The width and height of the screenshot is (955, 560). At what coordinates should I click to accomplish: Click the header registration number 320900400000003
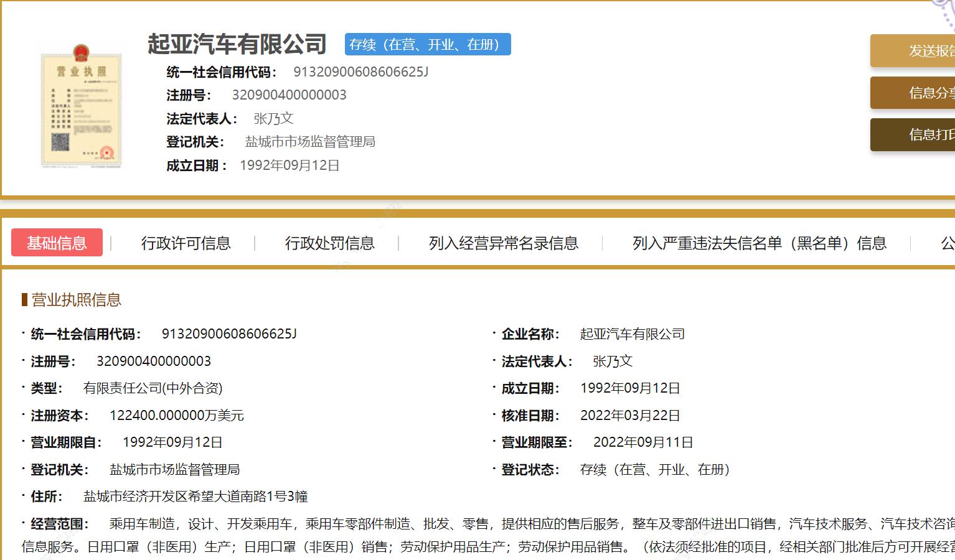289,95
